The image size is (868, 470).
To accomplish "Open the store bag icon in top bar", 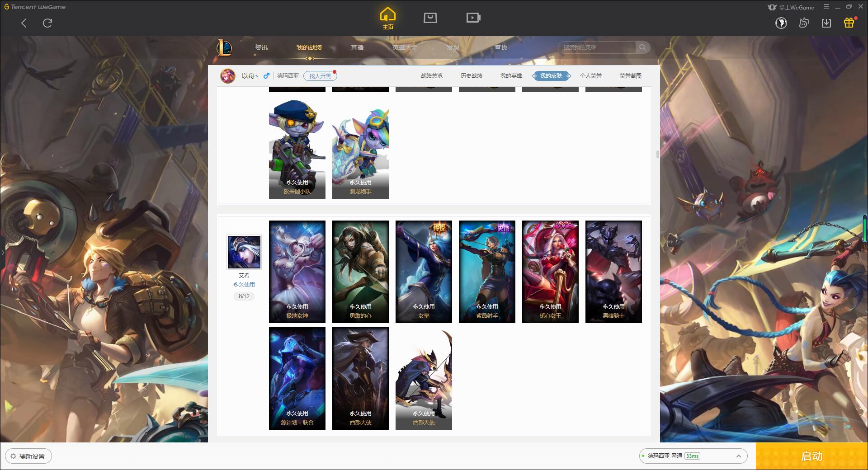I will (x=430, y=18).
